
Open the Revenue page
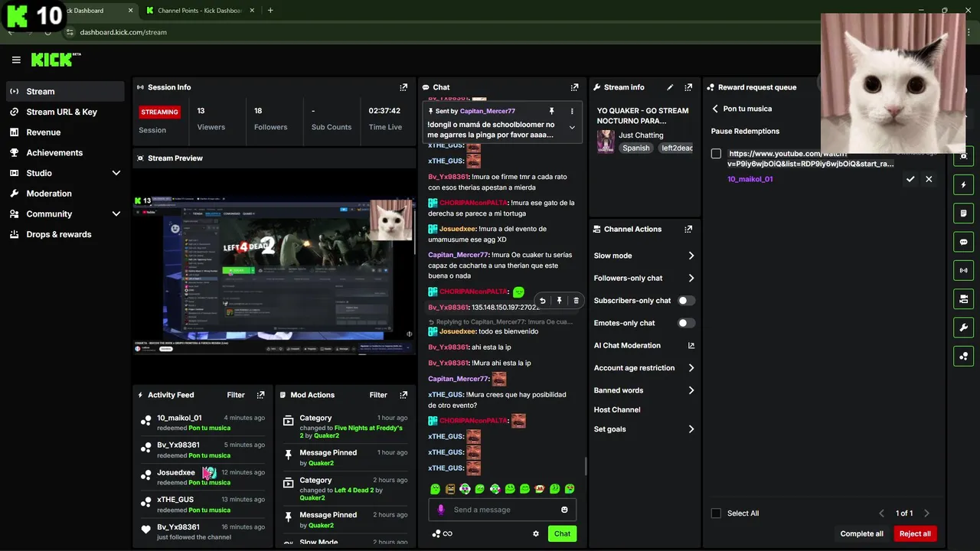pyautogui.click(x=64, y=132)
